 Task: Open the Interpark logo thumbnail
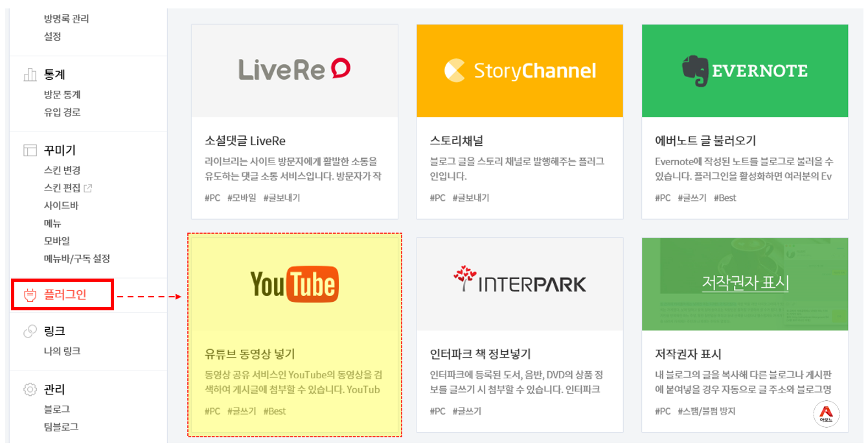[x=520, y=284]
